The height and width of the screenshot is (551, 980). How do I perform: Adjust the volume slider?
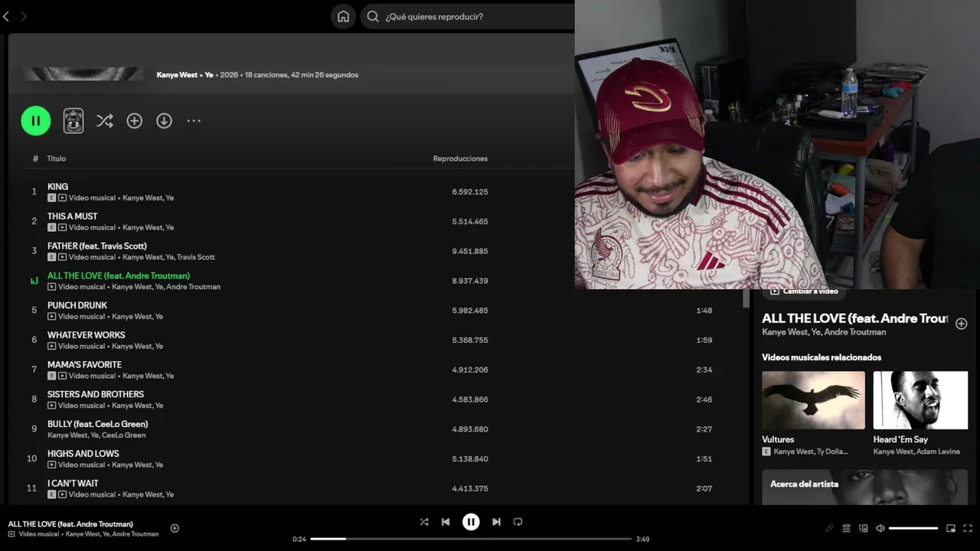point(913,528)
